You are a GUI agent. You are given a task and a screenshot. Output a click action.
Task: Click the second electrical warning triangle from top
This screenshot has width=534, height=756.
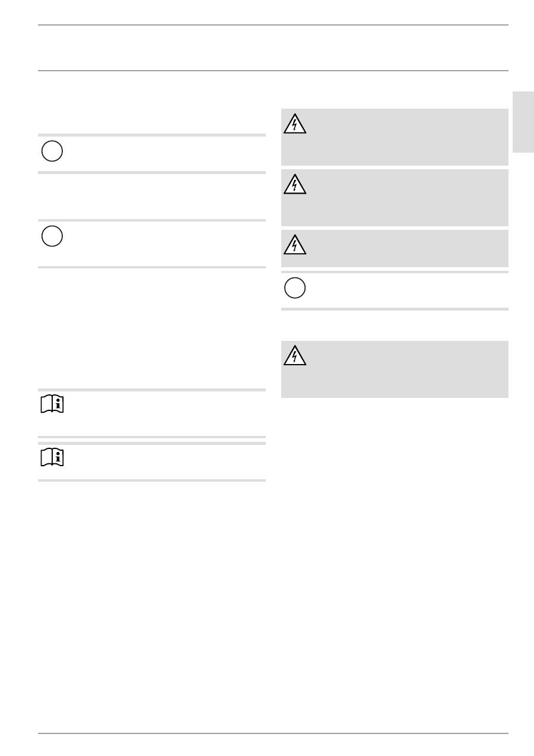(295, 184)
